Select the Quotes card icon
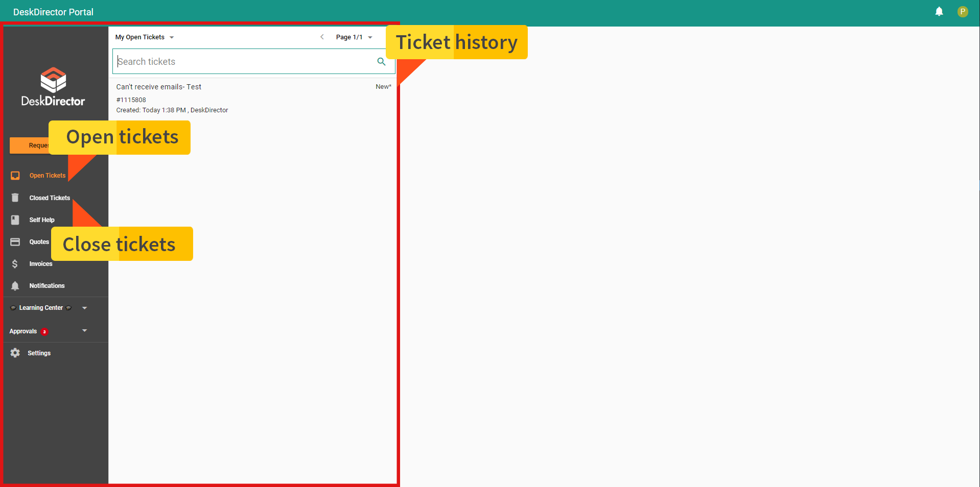Screen dimensions: 980x487 (15, 241)
